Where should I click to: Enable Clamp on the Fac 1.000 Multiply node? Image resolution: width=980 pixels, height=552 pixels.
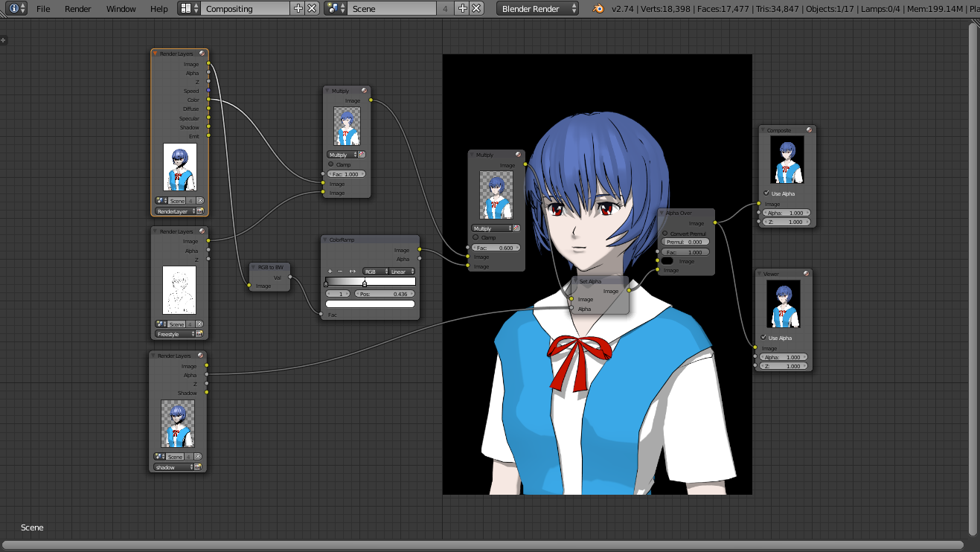[331, 164]
